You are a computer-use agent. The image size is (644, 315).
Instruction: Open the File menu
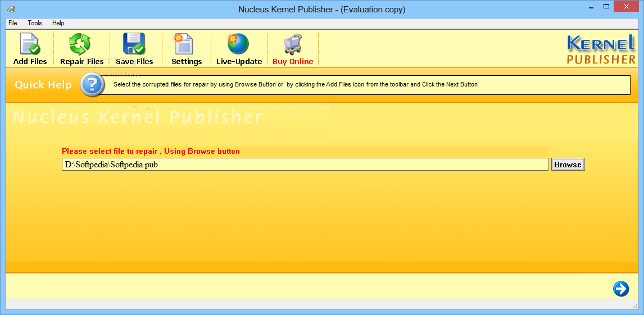click(13, 23)
